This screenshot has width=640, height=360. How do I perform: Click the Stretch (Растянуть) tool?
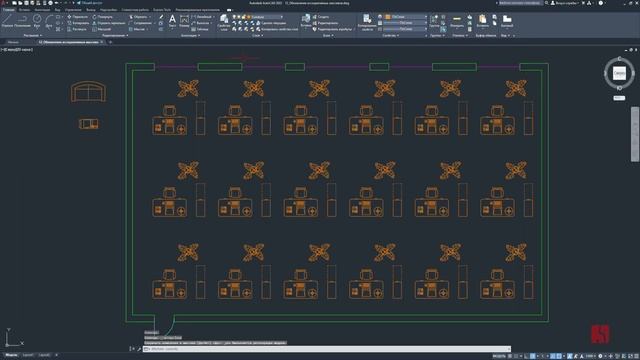(x=77, y=29)
